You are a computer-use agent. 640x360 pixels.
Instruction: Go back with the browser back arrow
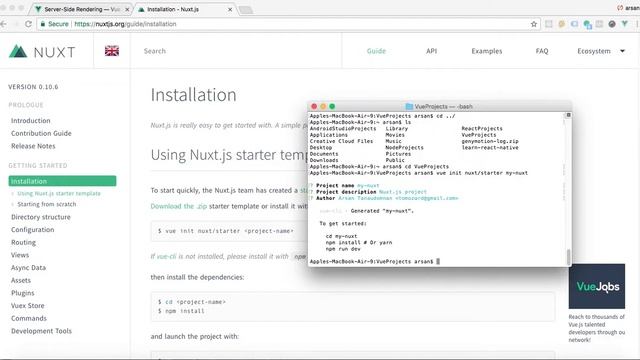coord(3,24)
